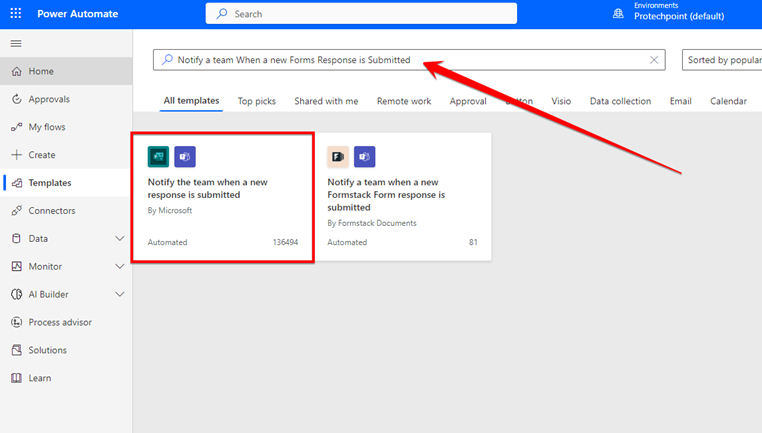This screenshot has width=762, height=433.
Task: Go to Home in the sidebar
Action: coord(66,71)
